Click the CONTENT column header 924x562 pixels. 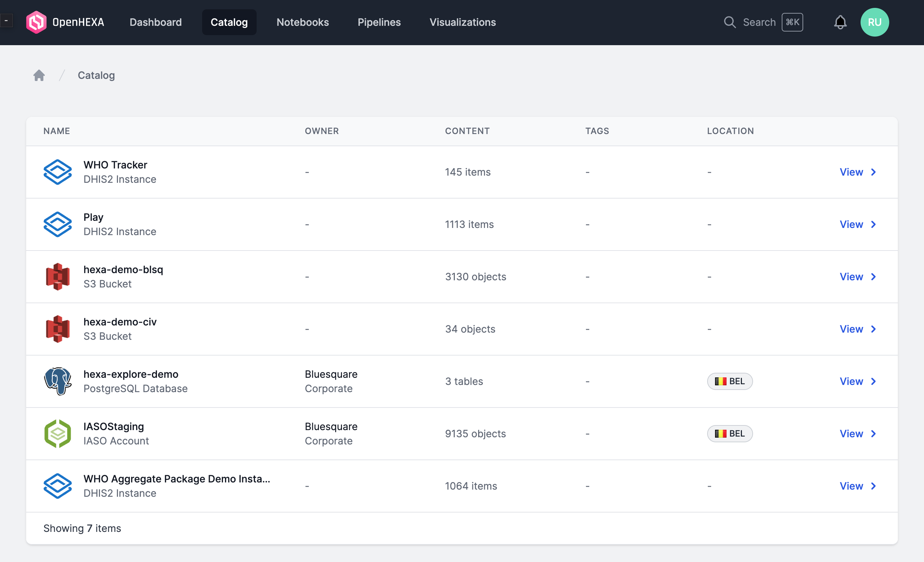click(x=467, y=131)
